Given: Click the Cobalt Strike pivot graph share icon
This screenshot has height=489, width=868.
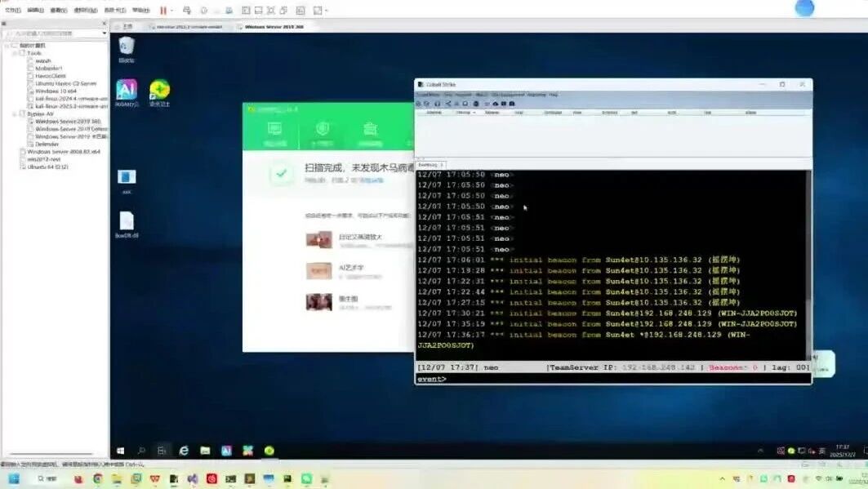Looking at the screenshot, I should pyautogui.click(x=447, y=104).
